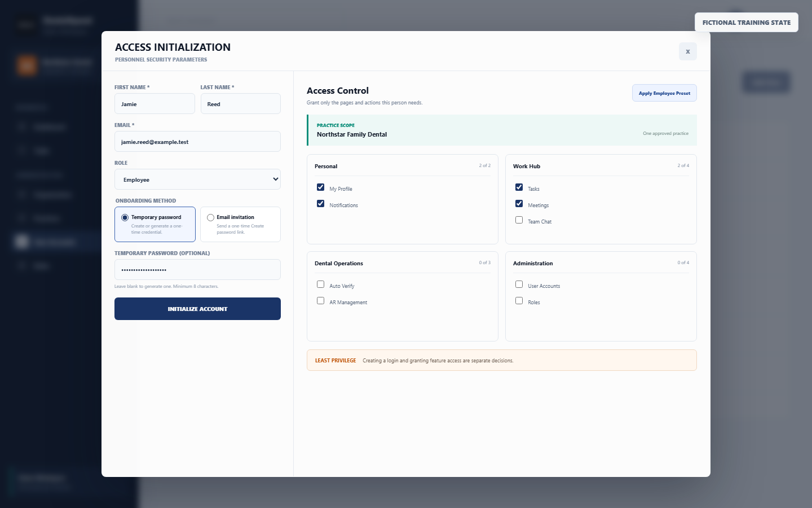
Task: Enable the User Accounts checkbox
Action: pos(519,284)
